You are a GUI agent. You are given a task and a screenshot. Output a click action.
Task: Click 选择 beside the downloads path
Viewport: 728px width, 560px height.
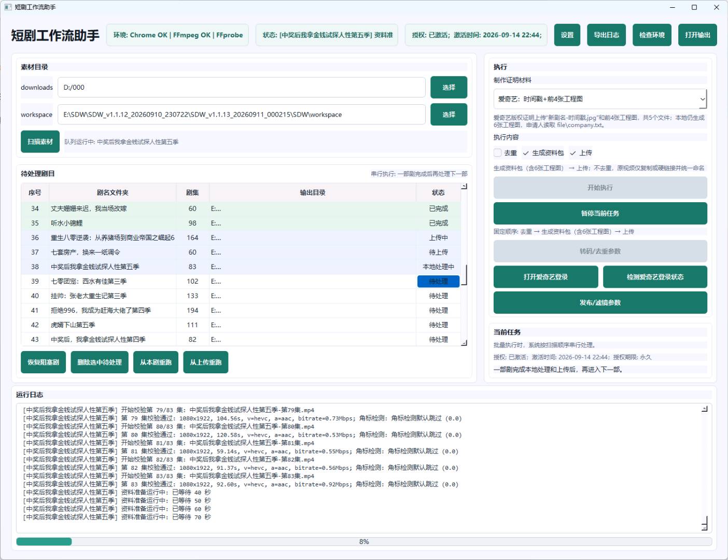pyautogui.click(x=449, y=87)
